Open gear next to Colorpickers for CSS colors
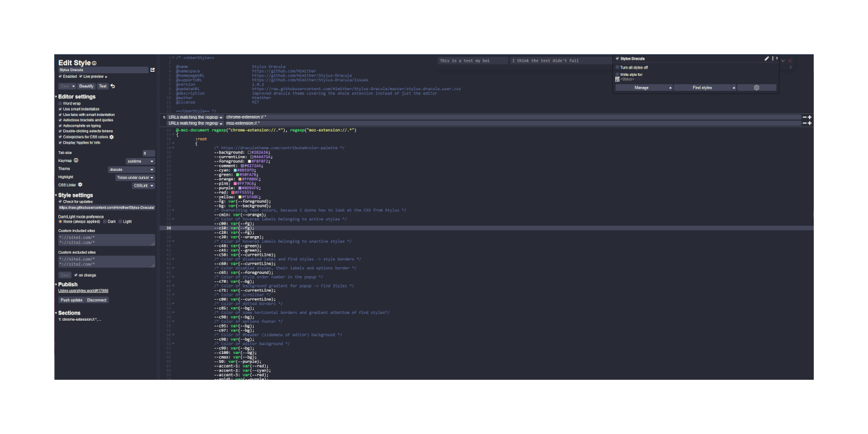This screenshot has width=868, height=434. [111, 136]
